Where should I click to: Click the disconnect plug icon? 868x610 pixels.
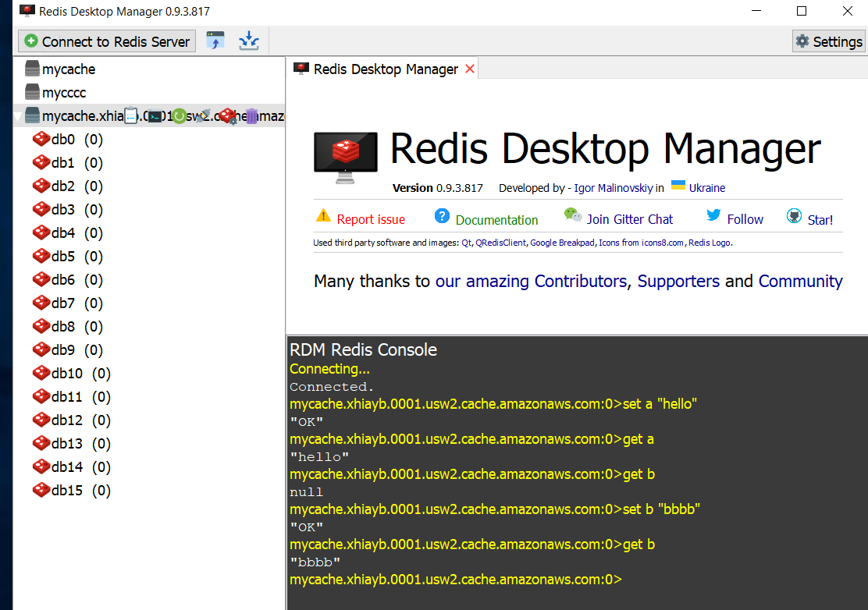coord(205,115)
